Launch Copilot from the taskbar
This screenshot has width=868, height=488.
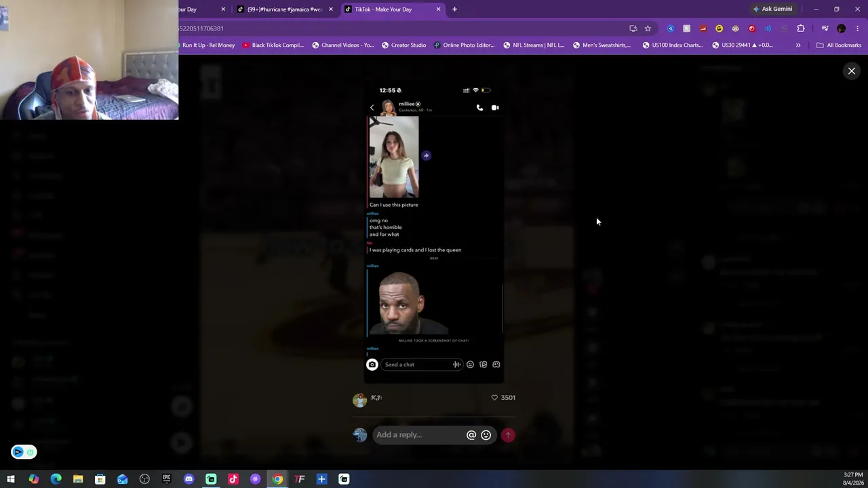pyautogui.click(x=33, y=479)
